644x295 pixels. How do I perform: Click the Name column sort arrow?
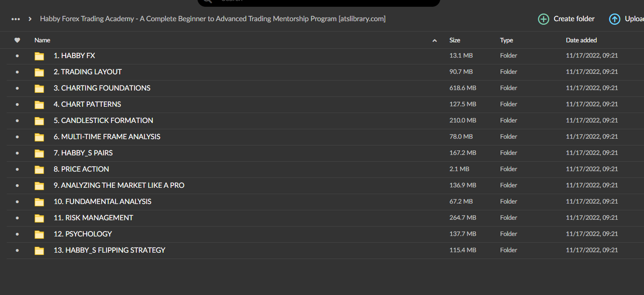pos(434,40)
